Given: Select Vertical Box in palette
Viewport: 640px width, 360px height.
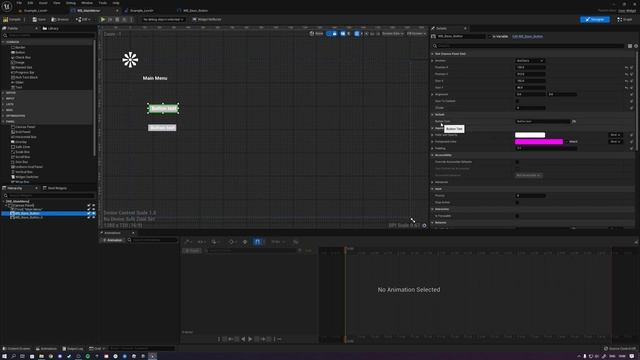Looking at the screenshot, I should point(23,172).
